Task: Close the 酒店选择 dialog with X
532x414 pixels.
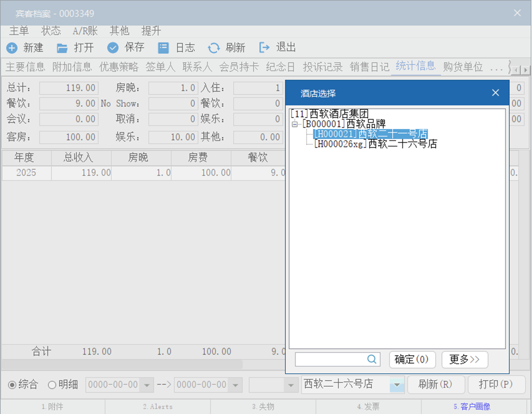Action: pyautogui.click(x=495, y=93)
